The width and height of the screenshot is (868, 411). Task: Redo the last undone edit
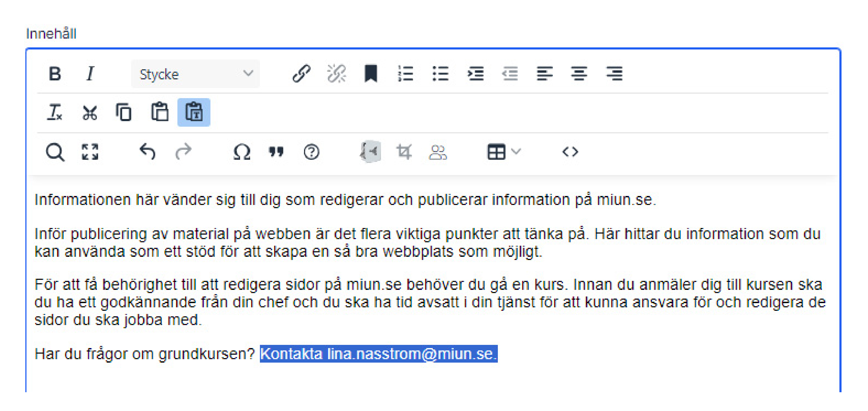point(183,152)
